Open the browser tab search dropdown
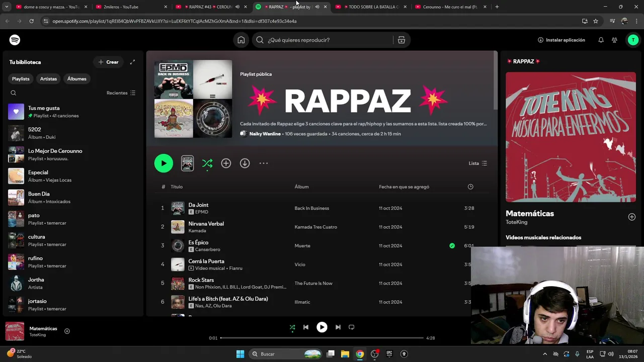The height and width of the screenshot is (362, 644). tap(7, 7)
